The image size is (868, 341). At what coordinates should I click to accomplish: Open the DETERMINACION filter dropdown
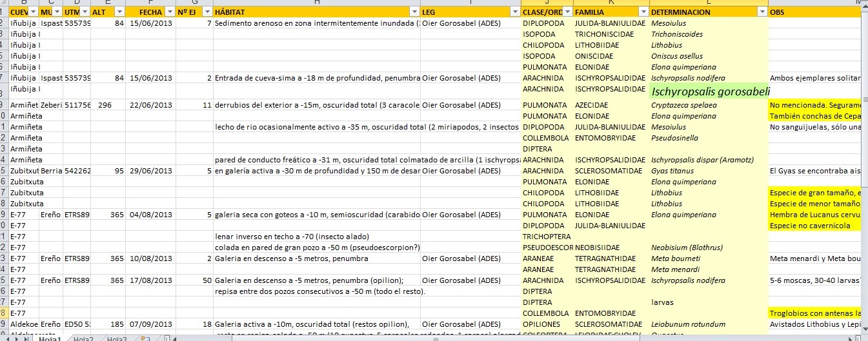pyautogui.click(x=763, y=12)
